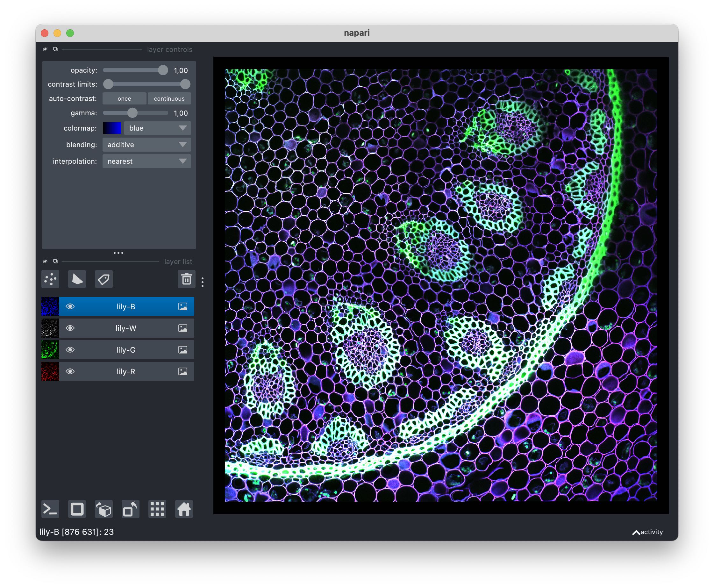This screenshot has width=714, height=588.
Task: Float the layer controls panel
Action: pos(55,49)
